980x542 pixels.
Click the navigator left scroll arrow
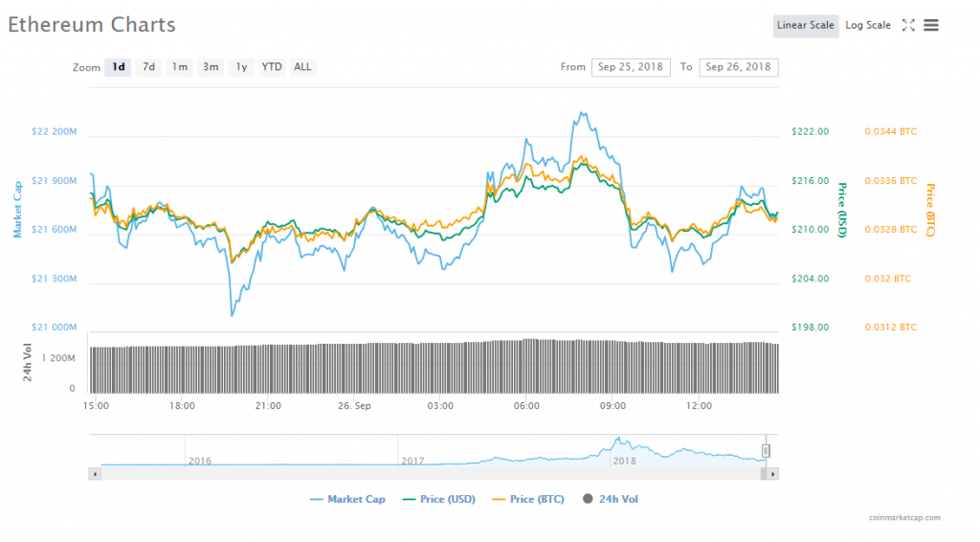(94, 473)
